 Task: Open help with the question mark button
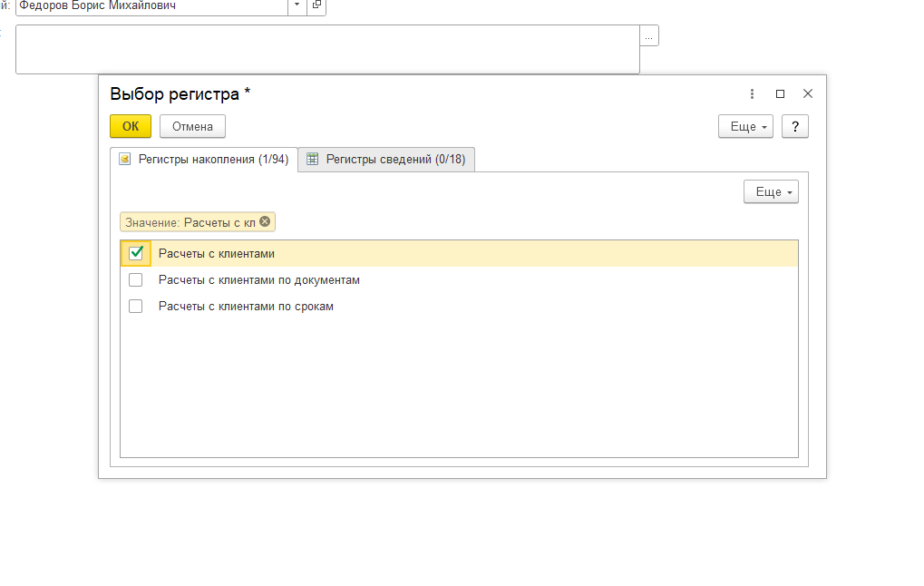click(x=795, y=126)
